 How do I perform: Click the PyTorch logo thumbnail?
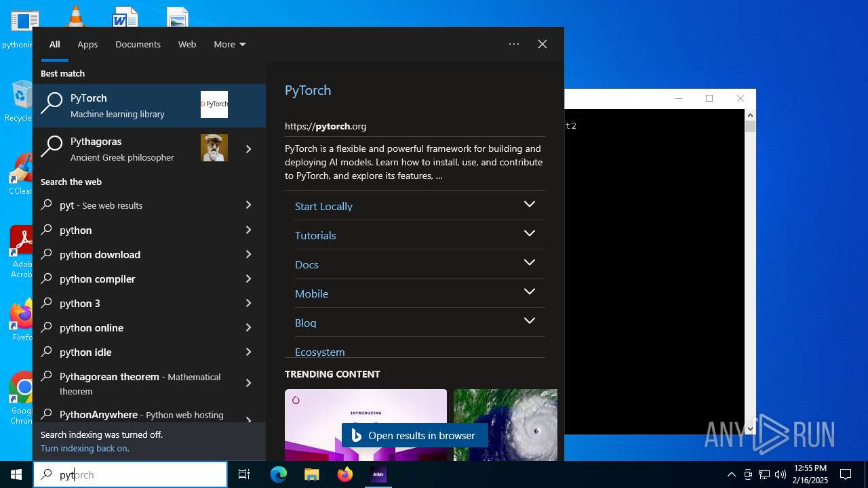tap(214, 104)
